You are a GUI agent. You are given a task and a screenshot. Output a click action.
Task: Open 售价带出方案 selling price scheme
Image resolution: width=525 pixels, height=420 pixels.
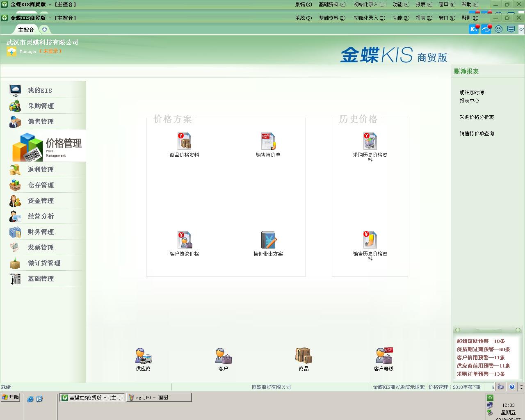click(268, 244)
